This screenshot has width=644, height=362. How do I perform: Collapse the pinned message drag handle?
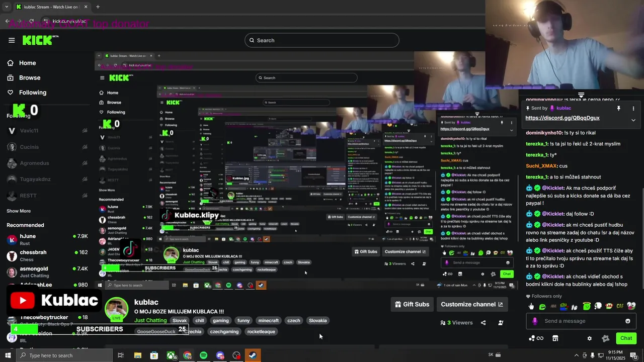(581, 95)
